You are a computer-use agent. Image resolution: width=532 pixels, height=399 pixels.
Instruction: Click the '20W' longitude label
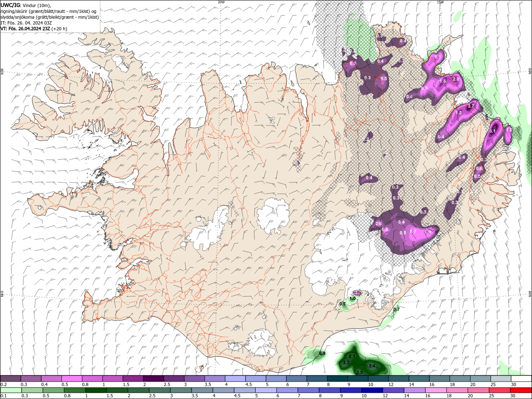click(x=221, y=2)
